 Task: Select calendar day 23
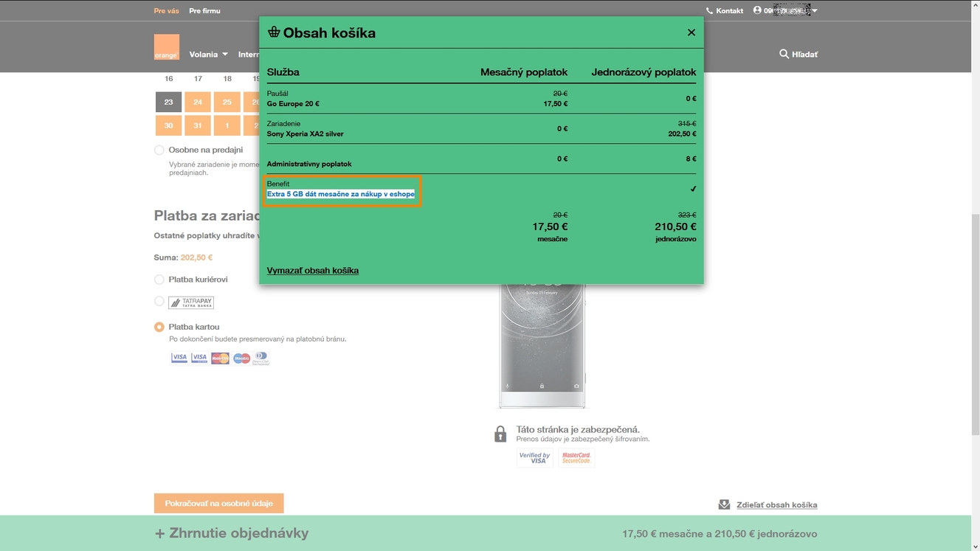168,102
